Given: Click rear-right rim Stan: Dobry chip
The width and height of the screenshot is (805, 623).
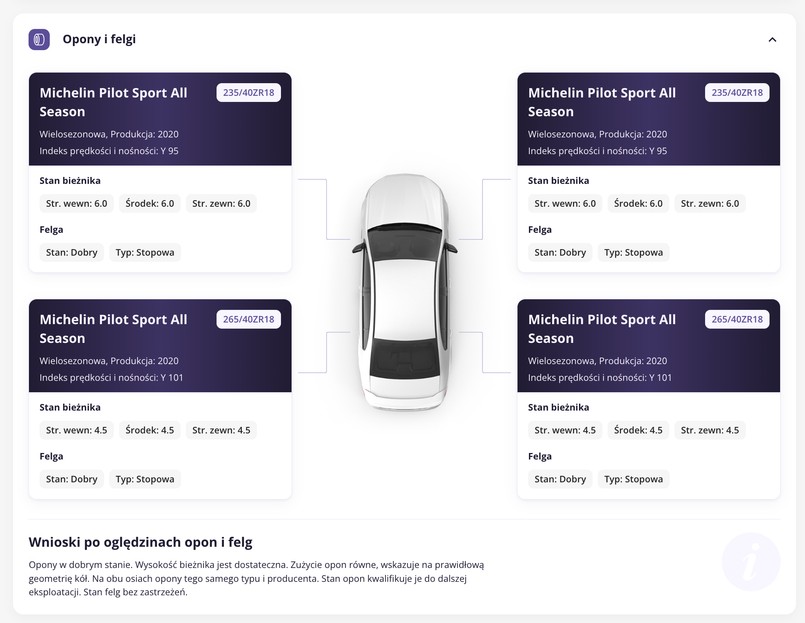Looking at the screenshot, I should [560, 479].
